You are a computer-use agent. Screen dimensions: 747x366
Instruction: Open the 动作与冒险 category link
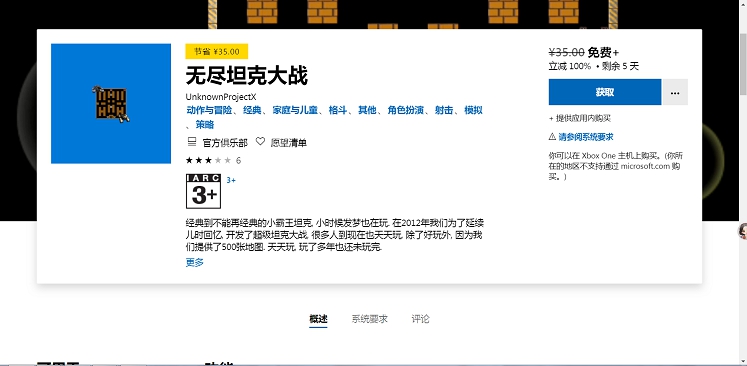click(209, 110)
